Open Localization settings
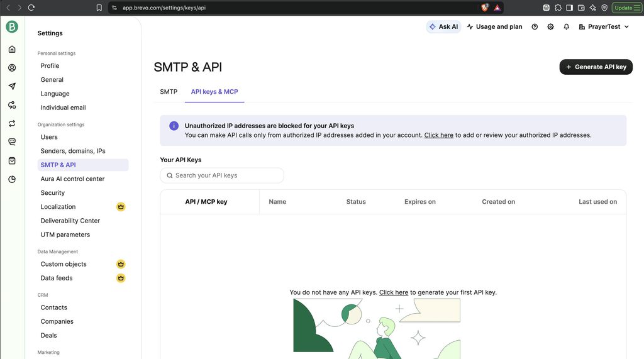644x359 pixels. pos(58,207)
